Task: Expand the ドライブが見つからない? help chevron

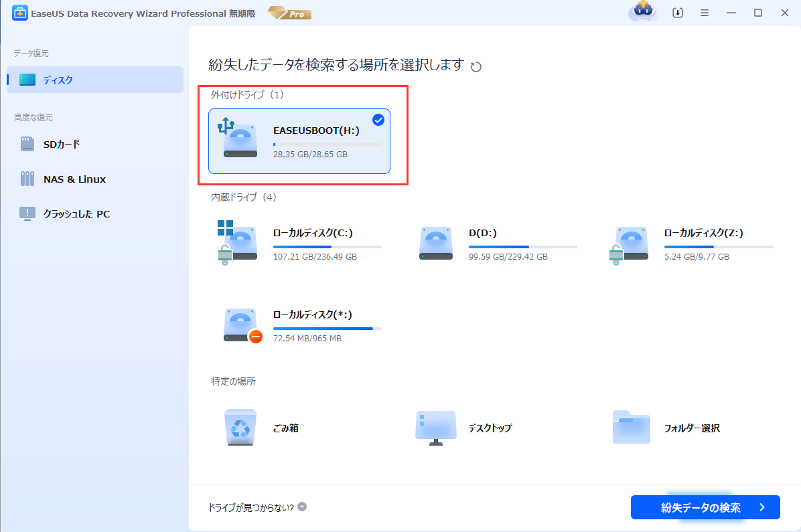Action: coord(303,507)
